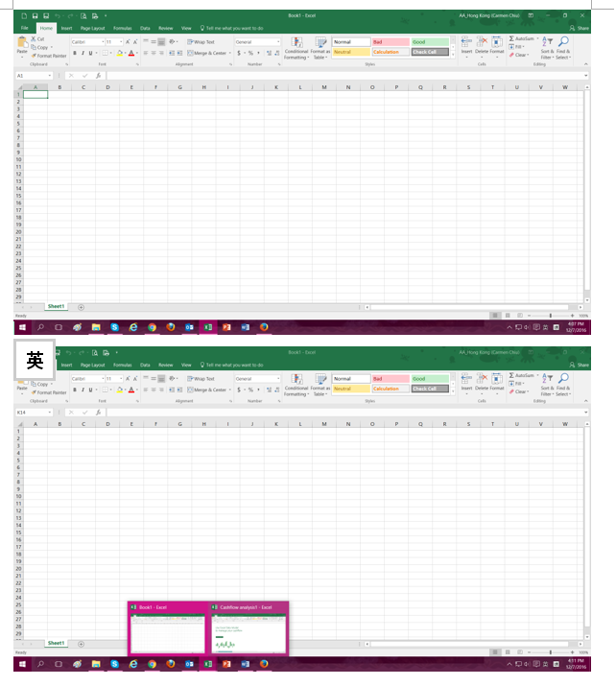Click Find & Select in lower Excel window
Viewport: 616px width, 686px height.
click(563, 385)
